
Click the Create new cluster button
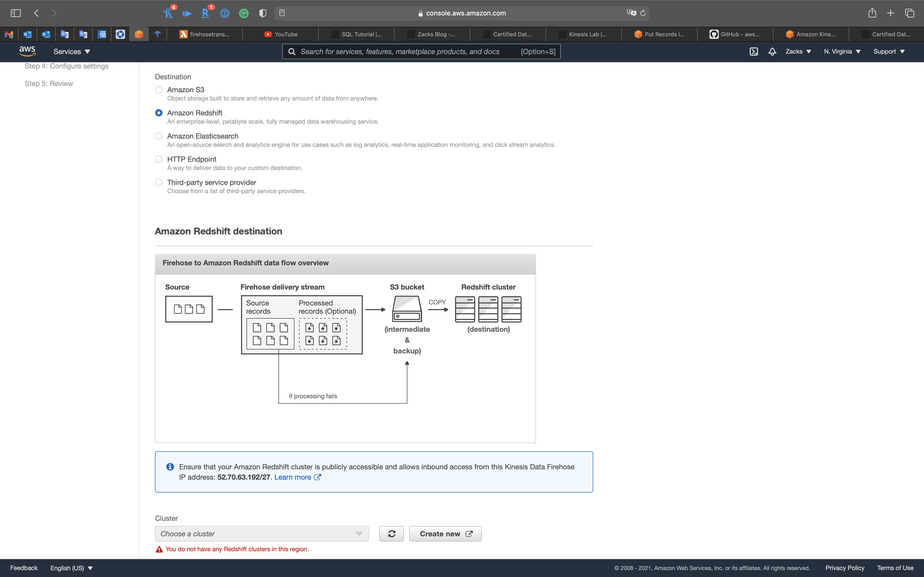(x=445, y=533)
